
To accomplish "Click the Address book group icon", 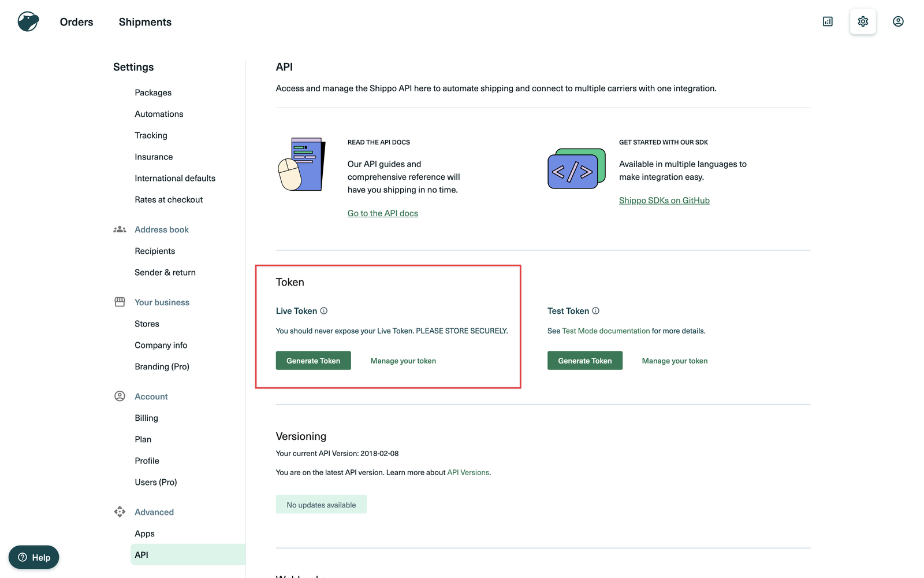I will 120,229.
